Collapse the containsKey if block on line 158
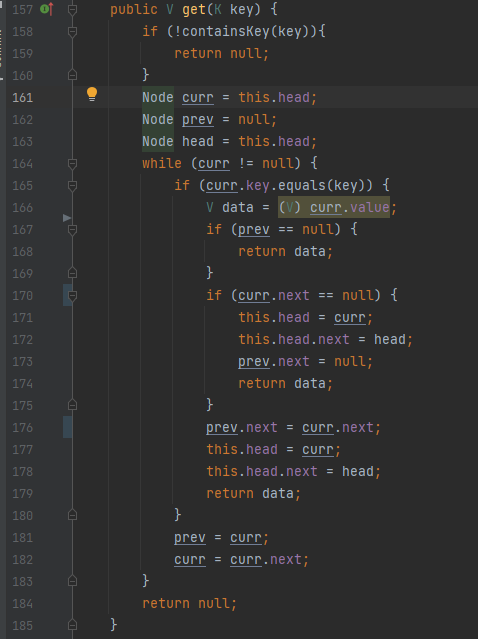 (73, 31)
